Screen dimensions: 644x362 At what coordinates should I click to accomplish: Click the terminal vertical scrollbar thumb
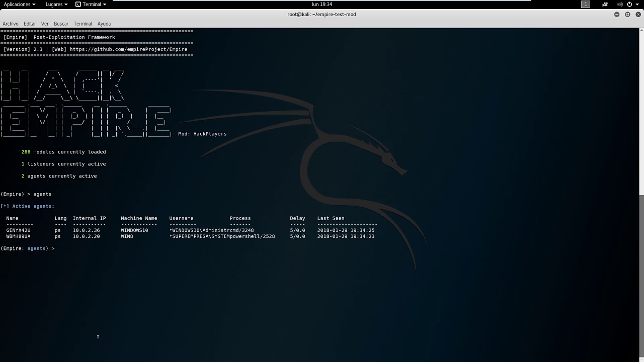(x=641, y=277)
